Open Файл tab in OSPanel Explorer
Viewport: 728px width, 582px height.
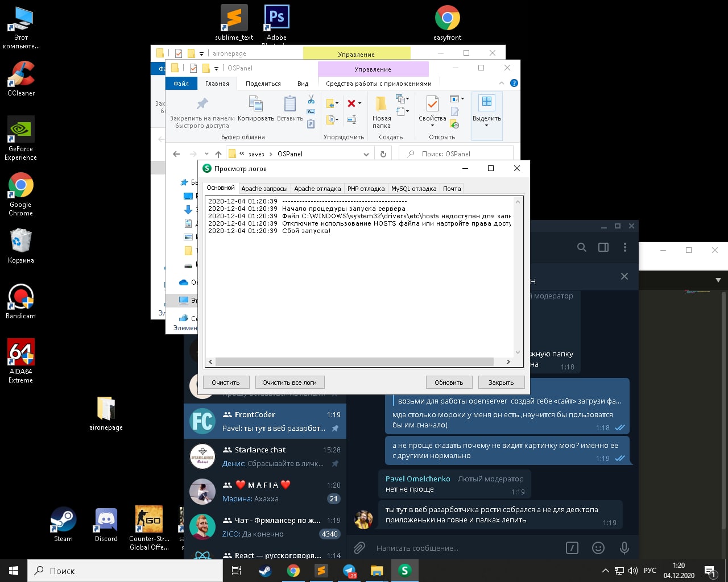tap(181, 84)
